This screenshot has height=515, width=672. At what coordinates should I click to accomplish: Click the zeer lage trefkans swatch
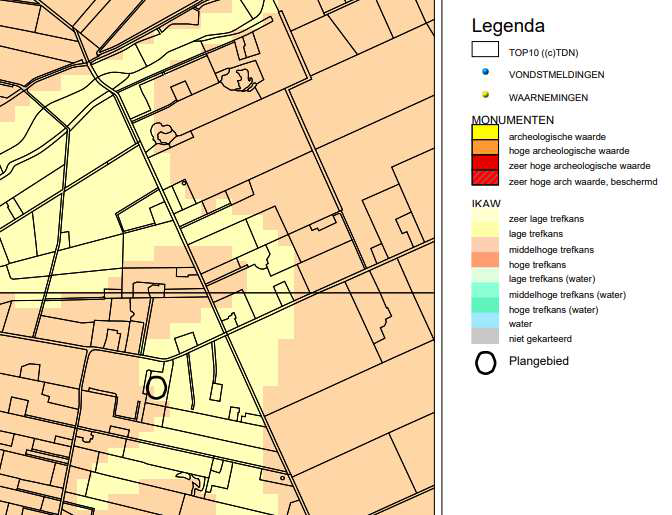[x=485, y=216]
